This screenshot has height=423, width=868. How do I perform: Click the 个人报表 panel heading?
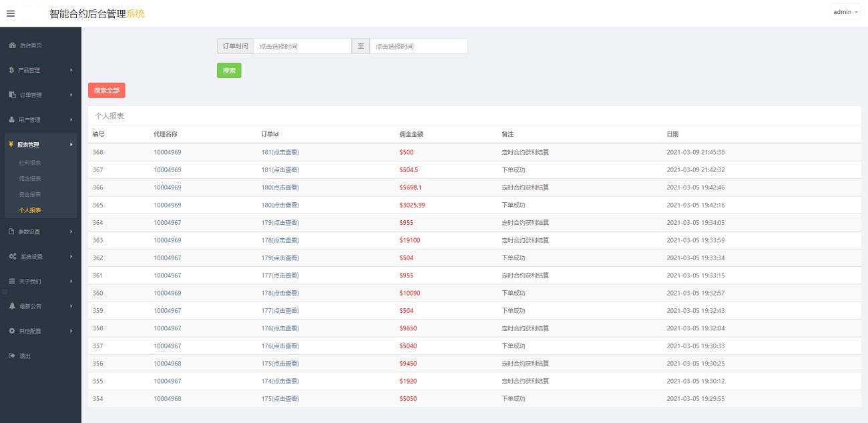pos(110,115)
